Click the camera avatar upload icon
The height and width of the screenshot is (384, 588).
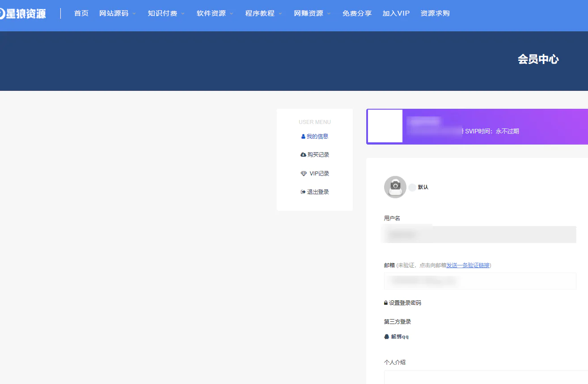tap(395, 187)
